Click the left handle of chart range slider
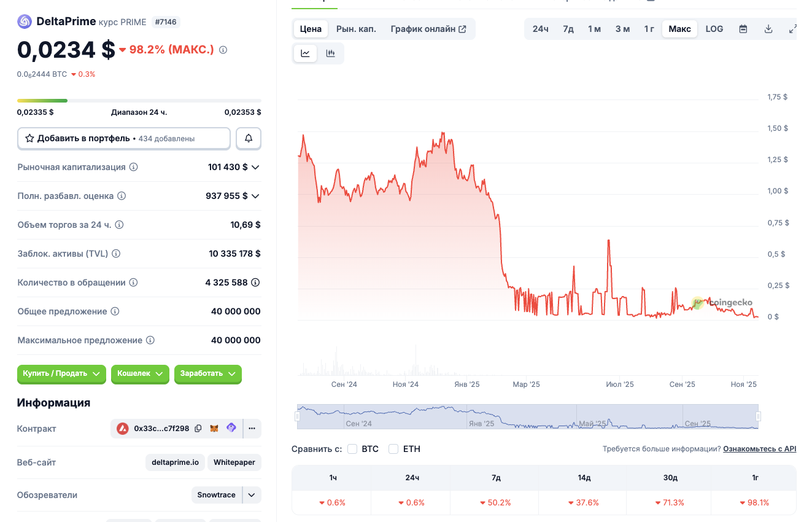 coord(298,416)
